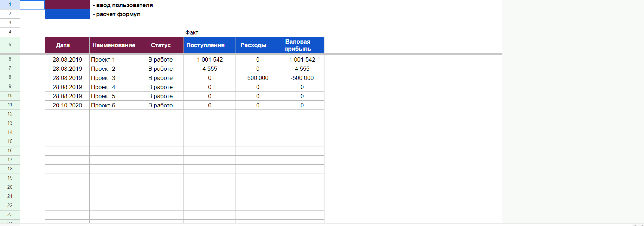Click the 'Проект 5' name cell
This screenshot has width=644, height=226.
click(118, 96)
